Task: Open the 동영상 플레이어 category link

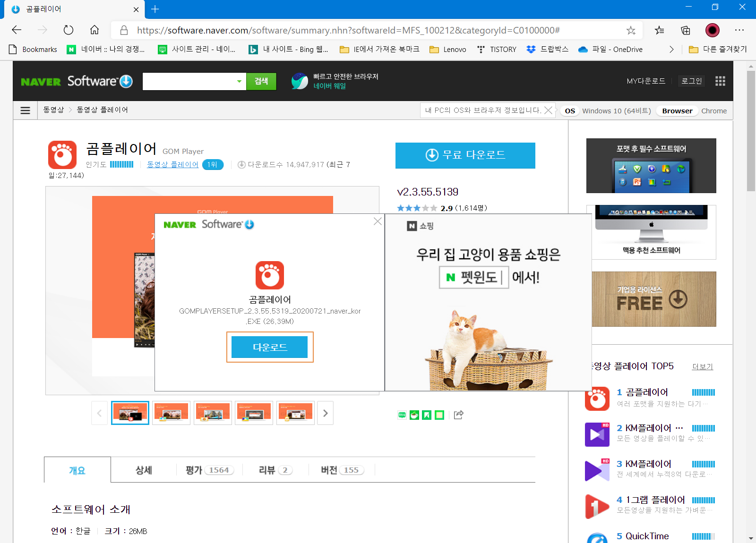Action: (x=172, y=164)
